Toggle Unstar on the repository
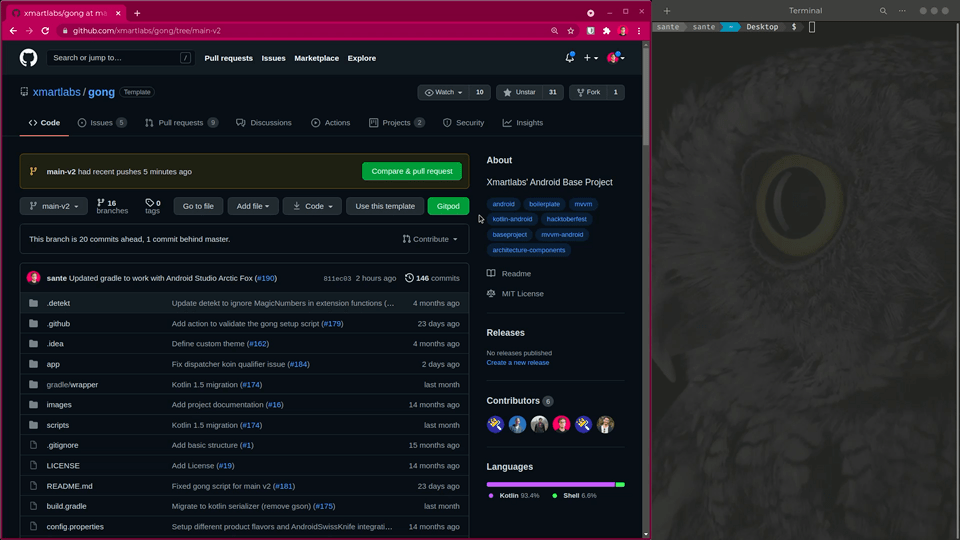Image resolution: width=960 pixels, height=540 pixels. point(519,92)
